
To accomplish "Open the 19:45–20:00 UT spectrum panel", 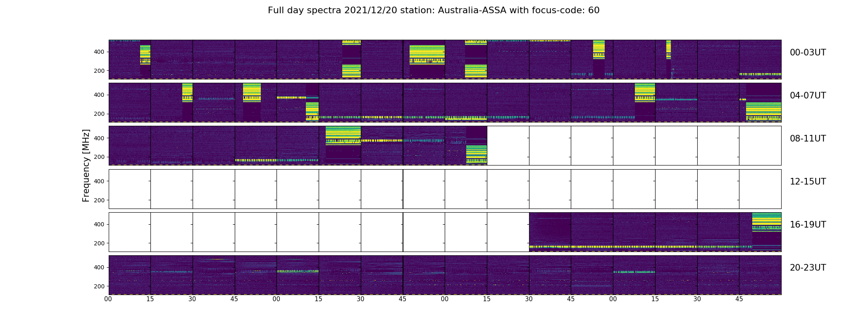I will point(760,232).
